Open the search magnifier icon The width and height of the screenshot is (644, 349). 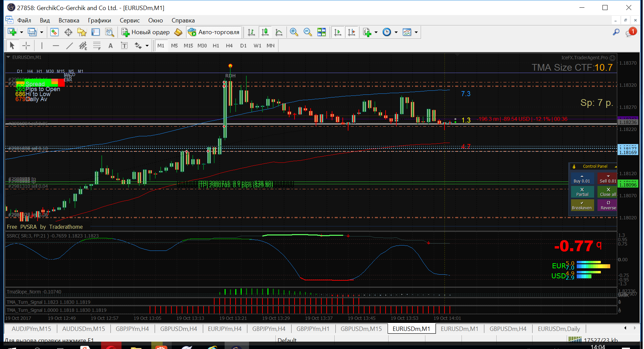tap(616, 32)
